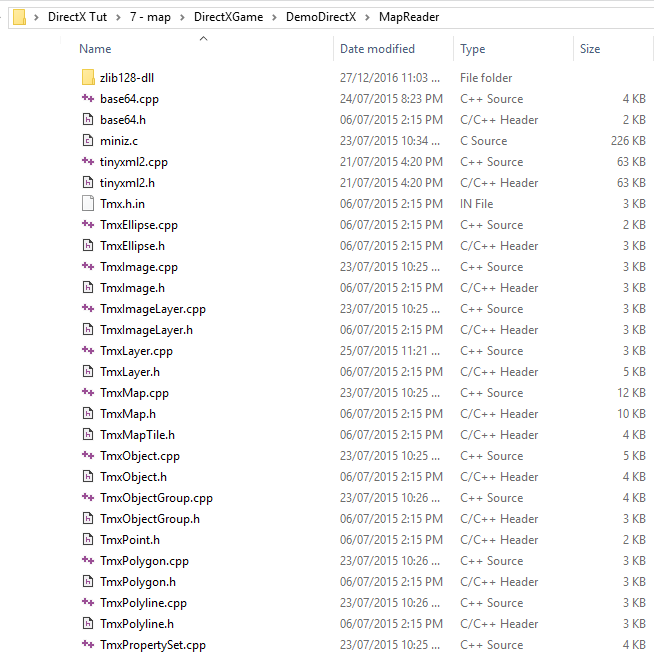Click the IN File type cell
Image resolution: width=654 pixels, height=657 pixels.
pyautogui.click(x=476, y=204)
